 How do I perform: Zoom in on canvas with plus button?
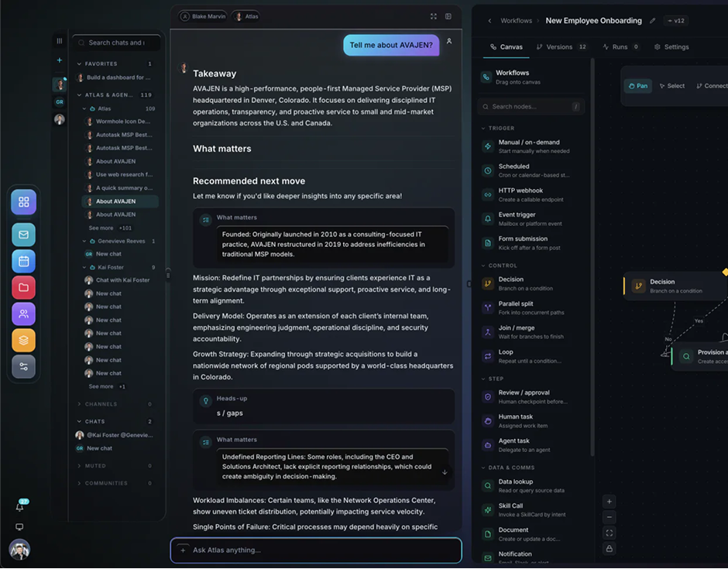(610, 502)
